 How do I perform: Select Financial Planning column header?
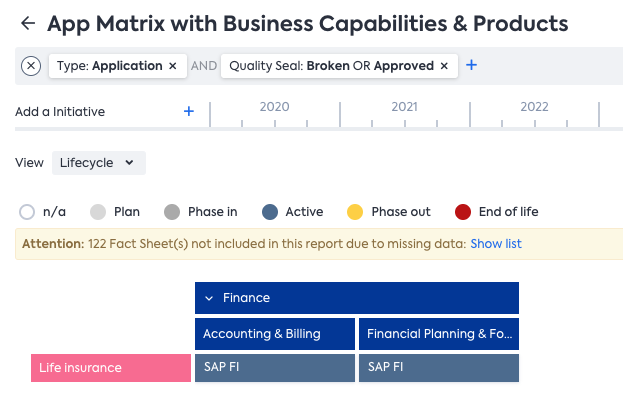(438, 334)
